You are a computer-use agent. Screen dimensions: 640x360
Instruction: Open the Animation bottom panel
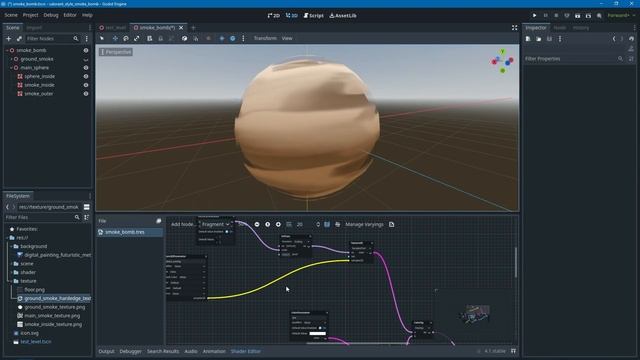214,351
